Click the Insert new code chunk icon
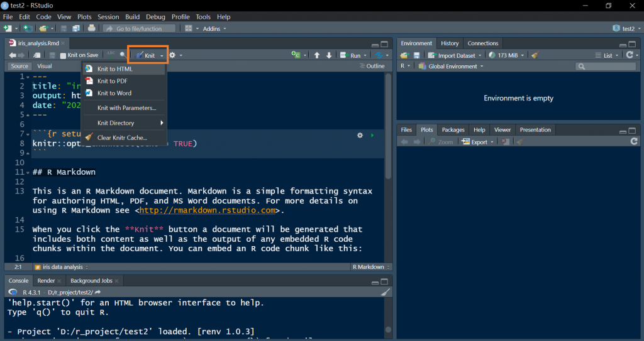Image resolution: width=644 pixels, height=341 pixels. pyautogui.click(x=296, y=55)
